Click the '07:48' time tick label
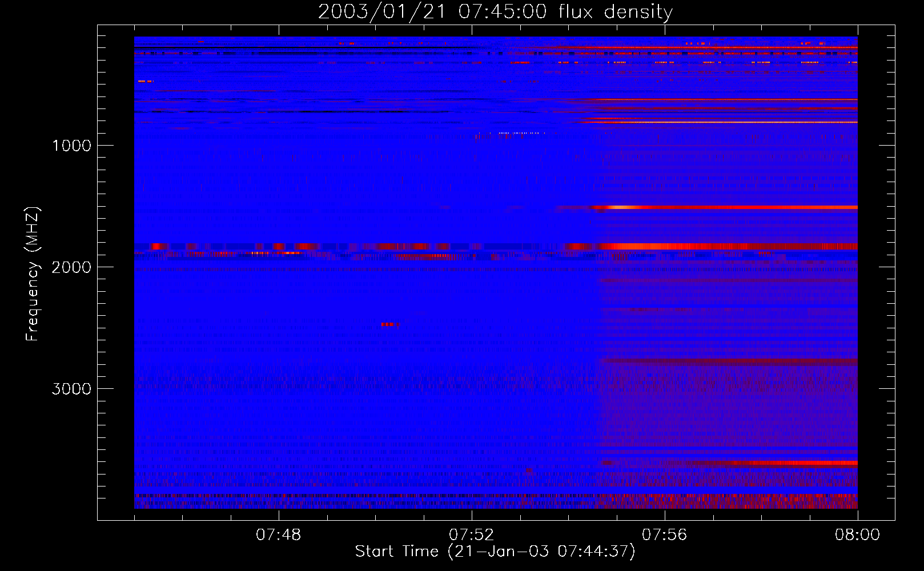924x571 pixels. click(279, 535)
